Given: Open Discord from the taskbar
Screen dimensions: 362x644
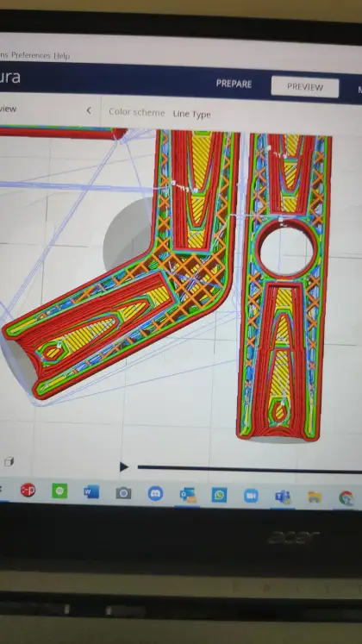Looking at the screenshot, I should [155, 493].
